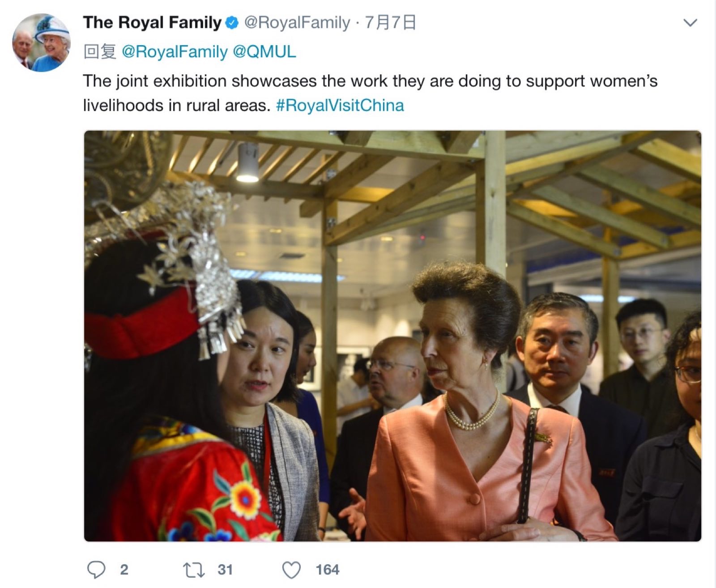This screenshot has height=588, width=716.
Task: Click the reply count 2
Action: click(124, 570)
